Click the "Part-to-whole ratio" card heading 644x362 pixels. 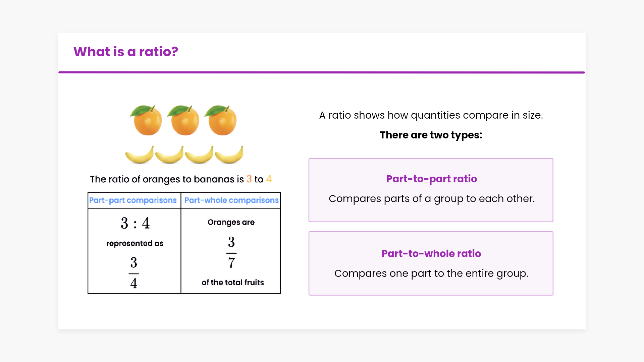(x=431, y=254)
